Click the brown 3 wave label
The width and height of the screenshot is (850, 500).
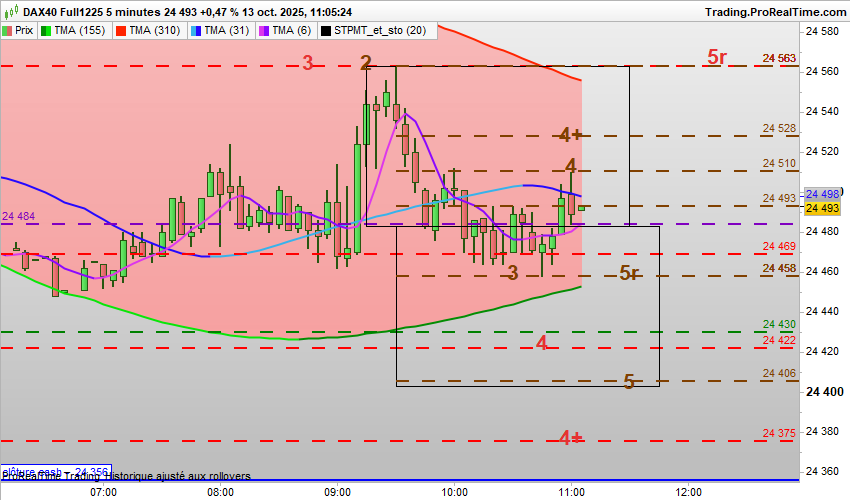(x=513, y=273)
